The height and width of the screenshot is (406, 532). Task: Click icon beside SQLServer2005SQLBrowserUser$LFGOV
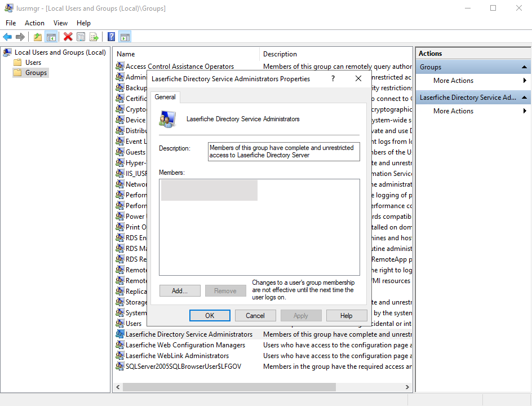coord(120,367)
